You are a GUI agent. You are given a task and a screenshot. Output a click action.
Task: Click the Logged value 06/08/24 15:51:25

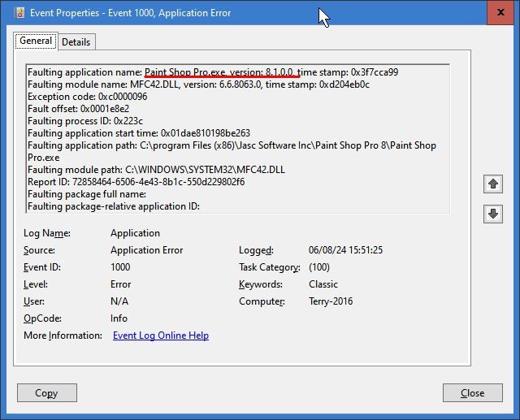(x=345, y=249)
